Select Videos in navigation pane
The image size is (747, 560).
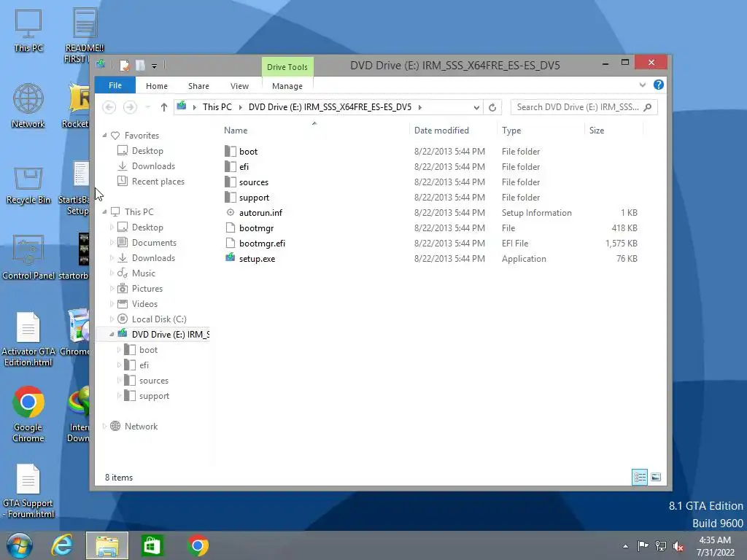pyautogui.click(x=144, y=304)
